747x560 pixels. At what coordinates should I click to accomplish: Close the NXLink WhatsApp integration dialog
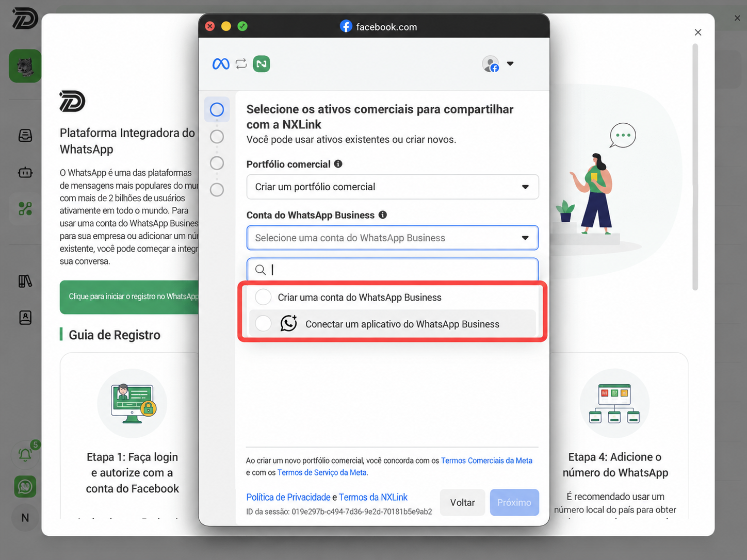698,32
